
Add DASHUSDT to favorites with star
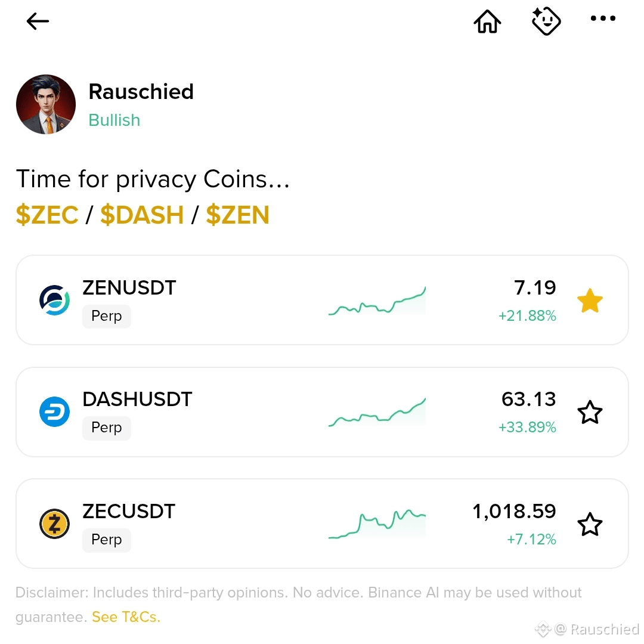[x=590, y=412]
